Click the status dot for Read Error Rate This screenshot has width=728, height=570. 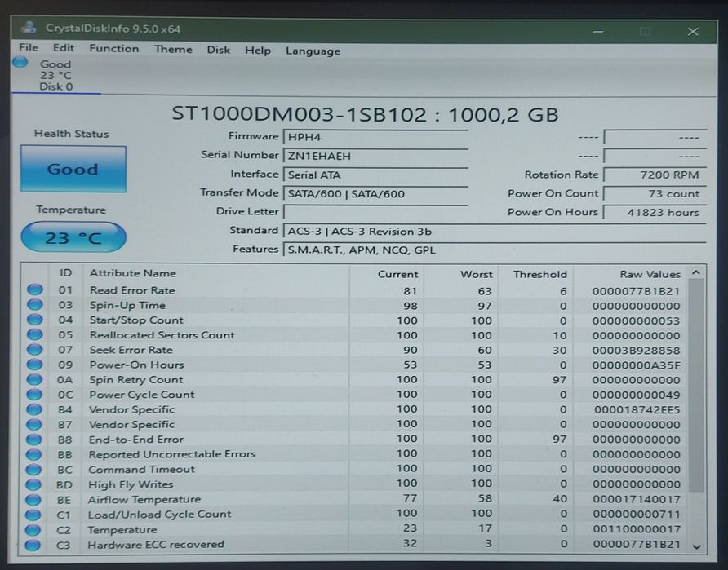tap(35, 289)
